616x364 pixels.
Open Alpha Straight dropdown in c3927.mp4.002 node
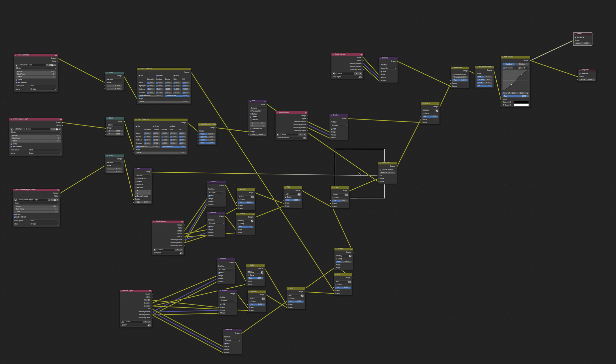coord(43,89)
